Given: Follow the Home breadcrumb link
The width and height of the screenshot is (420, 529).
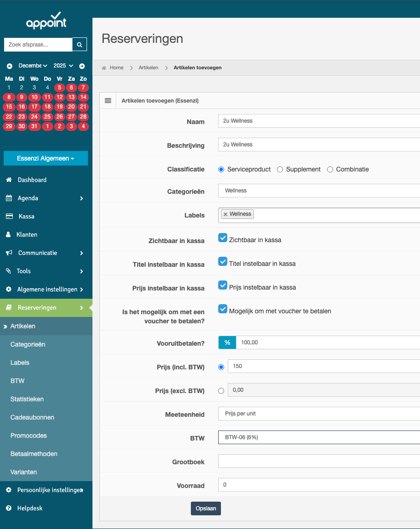Looking at the screenshot, I should coord(117,68).
